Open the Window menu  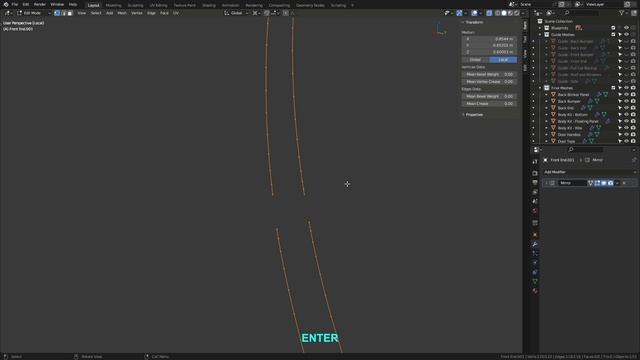(x=57, y=4)
